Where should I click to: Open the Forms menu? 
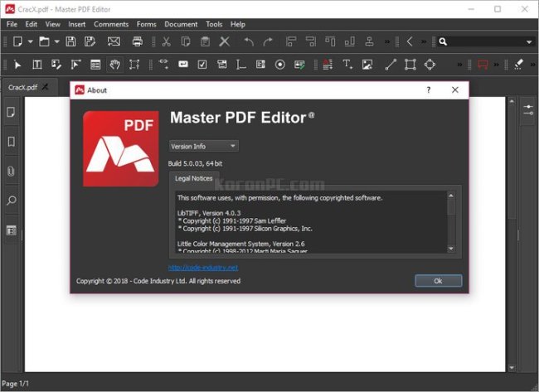[147, 24]
